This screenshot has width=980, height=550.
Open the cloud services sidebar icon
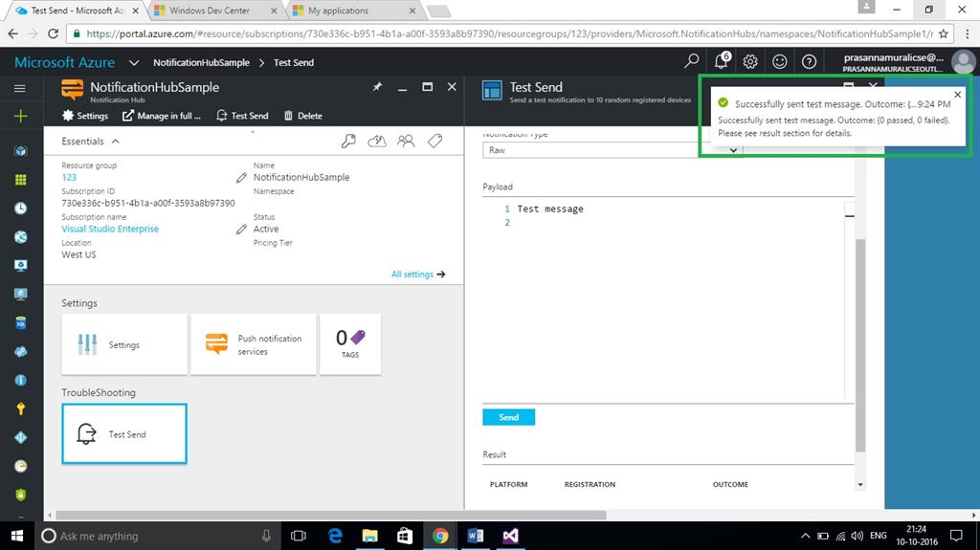click(x=21, y=351)
